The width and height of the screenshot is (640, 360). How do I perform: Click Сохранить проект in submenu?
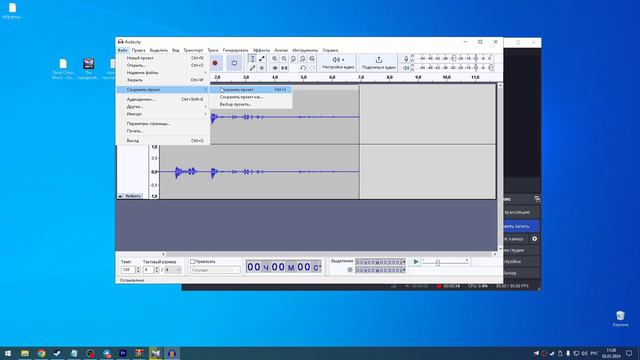pos(251,90)
